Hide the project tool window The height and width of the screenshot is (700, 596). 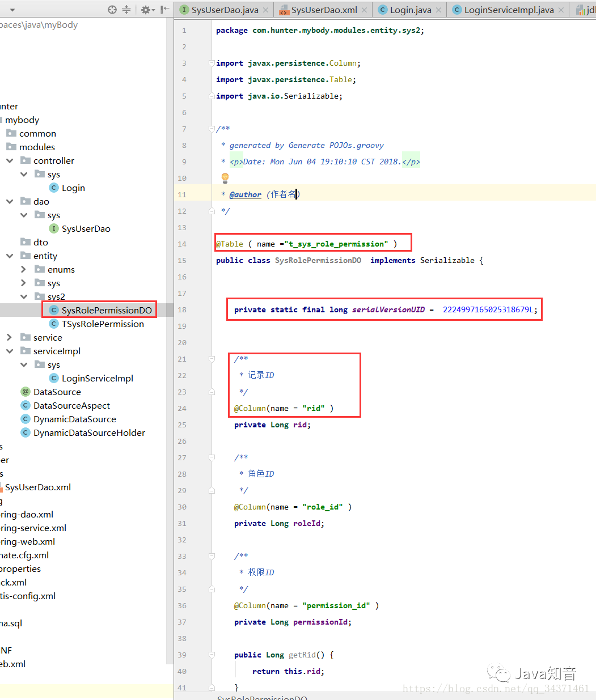pos(164,10)
